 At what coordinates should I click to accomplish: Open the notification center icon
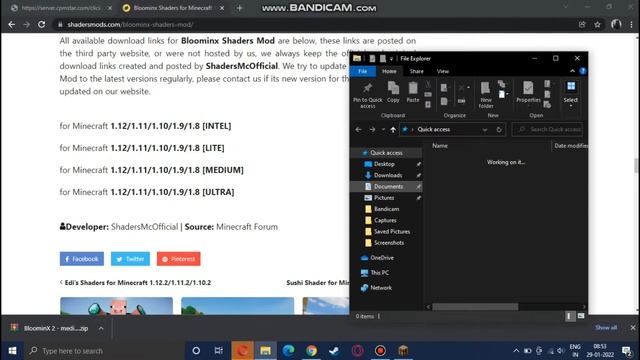pyautogui.click(x=627, y=351)
